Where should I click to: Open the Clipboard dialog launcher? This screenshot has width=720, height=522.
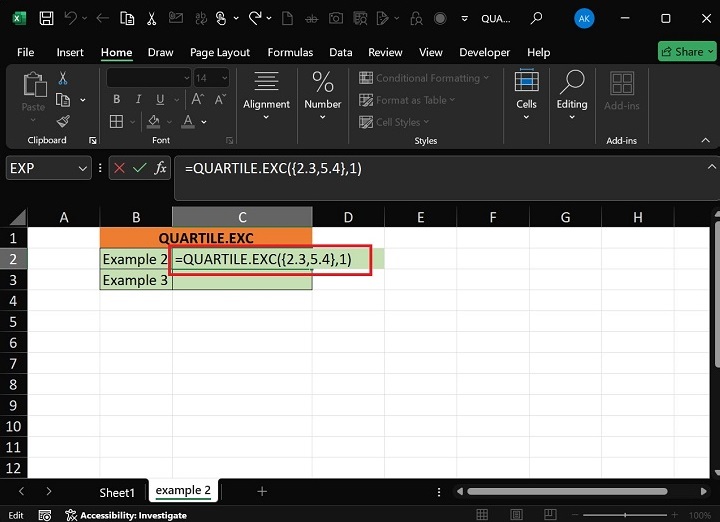(93, 141)
